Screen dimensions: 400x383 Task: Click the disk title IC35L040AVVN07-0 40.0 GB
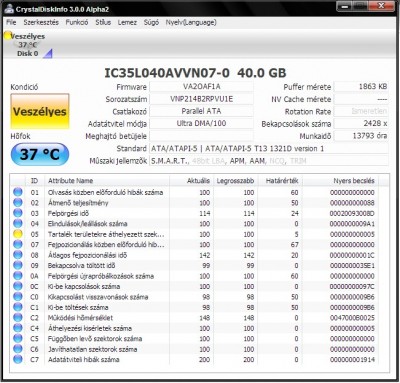coord(195,73)
